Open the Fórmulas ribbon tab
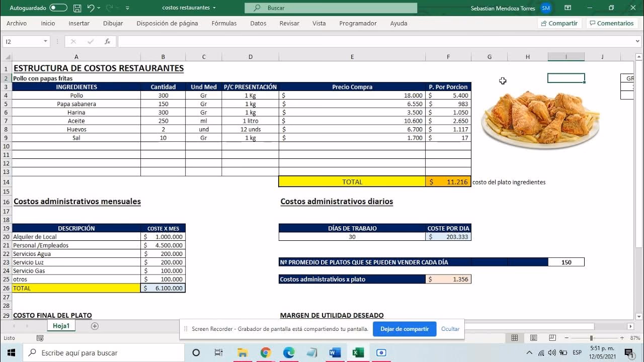 click(x=224, y=23)
